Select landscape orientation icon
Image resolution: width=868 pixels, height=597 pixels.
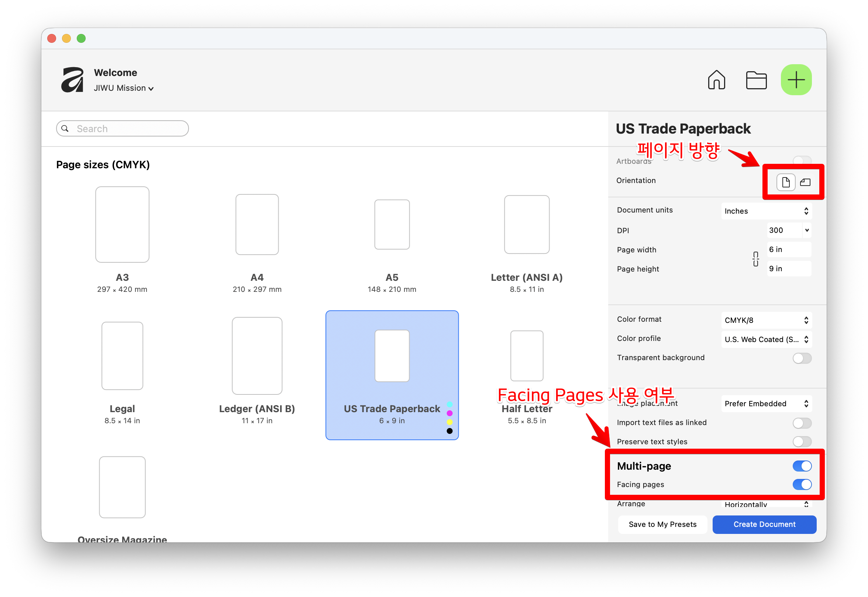pos(805,182)
